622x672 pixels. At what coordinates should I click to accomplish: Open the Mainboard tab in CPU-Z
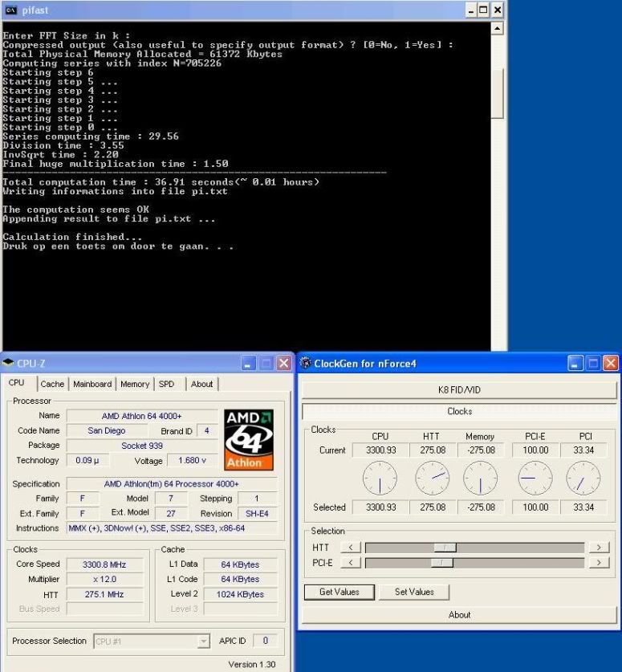tap(92, 384)
